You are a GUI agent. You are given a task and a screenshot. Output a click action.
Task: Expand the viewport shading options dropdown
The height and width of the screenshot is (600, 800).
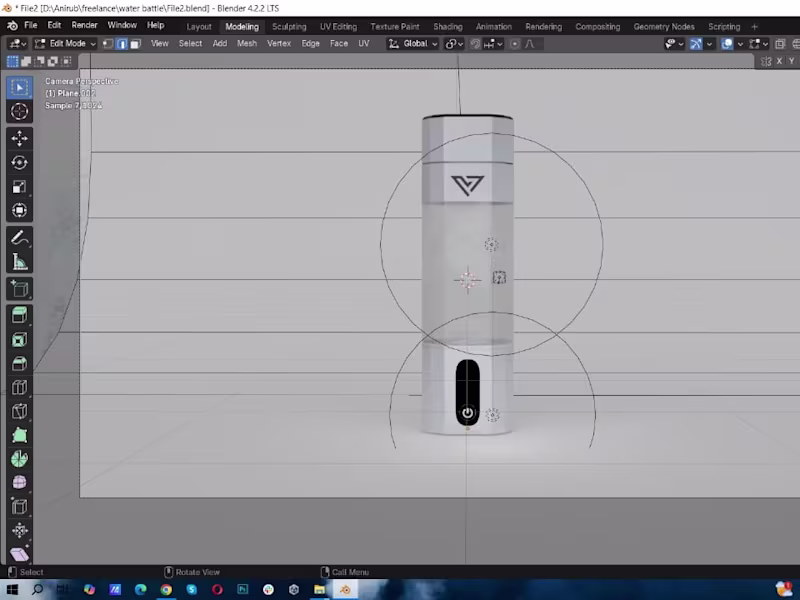tap(766, 43)
